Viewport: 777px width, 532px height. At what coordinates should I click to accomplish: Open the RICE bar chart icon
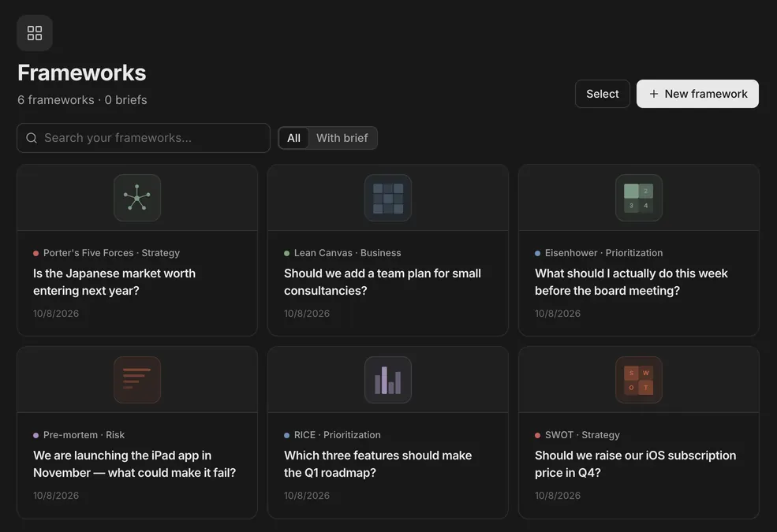coord(388,380)
